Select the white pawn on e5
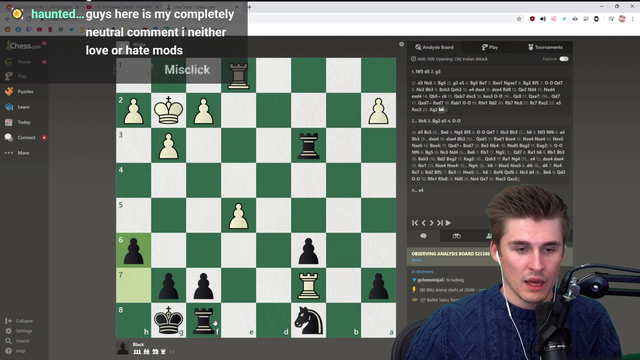The width and height of the screenshot is (640, 360). click(x=238, y=216)
